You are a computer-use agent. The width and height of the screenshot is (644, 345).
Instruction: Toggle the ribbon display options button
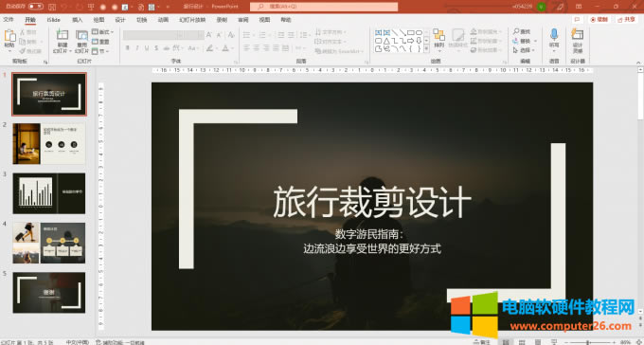point(579,7)
